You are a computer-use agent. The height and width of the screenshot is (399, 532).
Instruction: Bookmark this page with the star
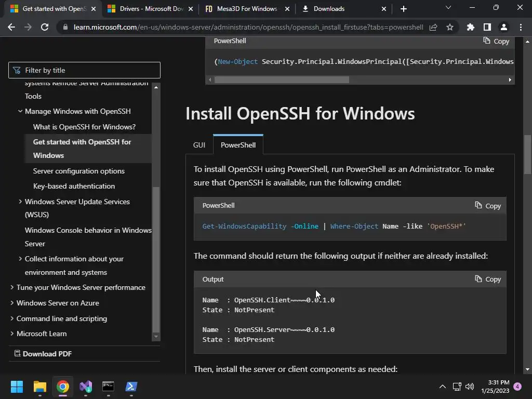pos(450,27)
